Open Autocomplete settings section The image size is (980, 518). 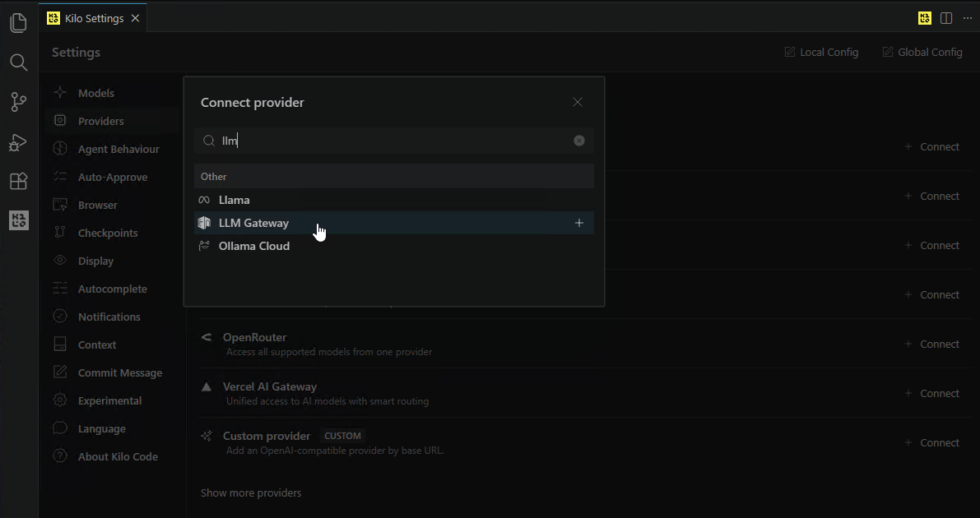[113, 289]
